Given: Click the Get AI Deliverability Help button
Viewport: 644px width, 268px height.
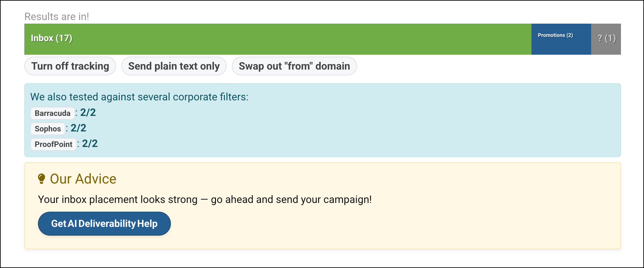Looking at the screenshot, I should tap(104, 224).
